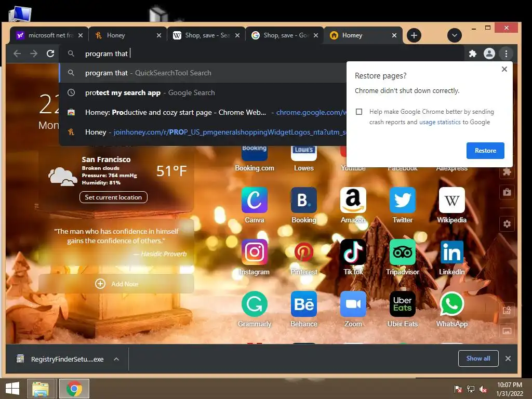This screenshot has width=532, height=399.
Task: Open the Homey settings gear in sidebar
Action: click(x=507, y=224)
